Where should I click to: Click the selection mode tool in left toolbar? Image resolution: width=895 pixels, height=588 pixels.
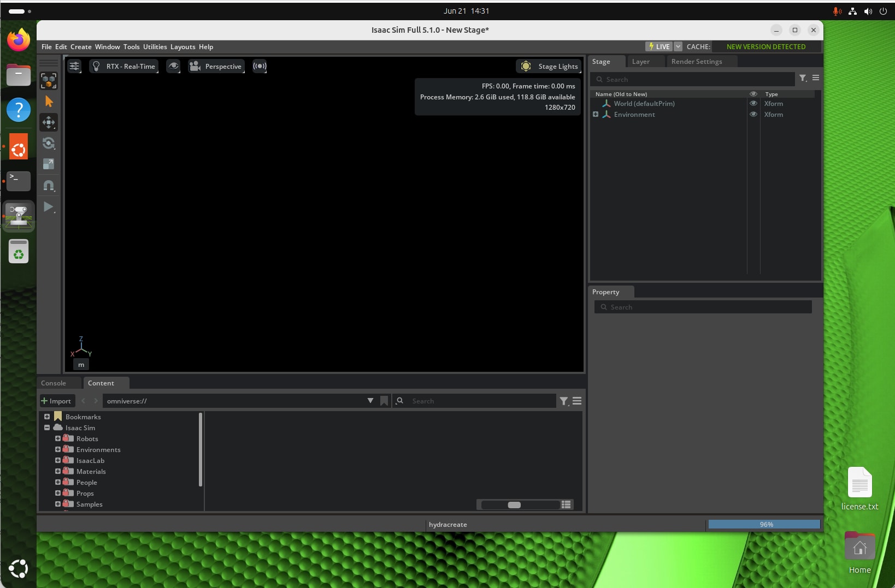(49, 81)
